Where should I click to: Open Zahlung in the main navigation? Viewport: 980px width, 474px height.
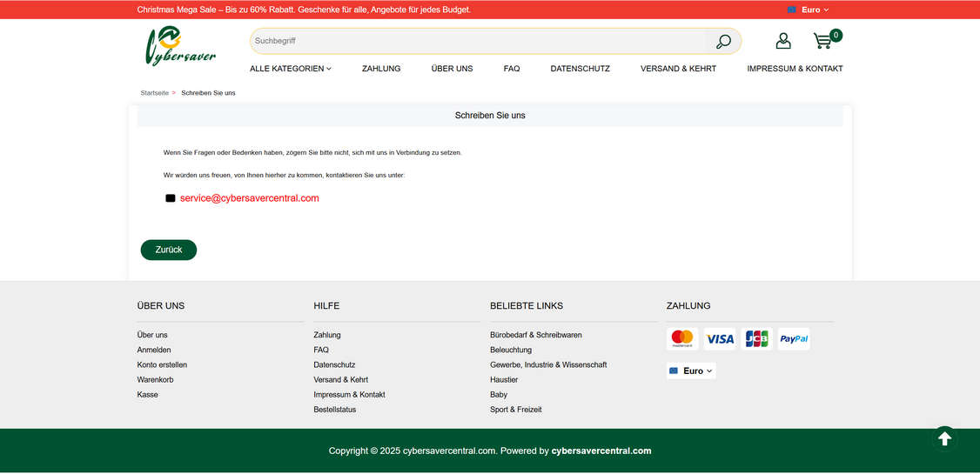381,69
